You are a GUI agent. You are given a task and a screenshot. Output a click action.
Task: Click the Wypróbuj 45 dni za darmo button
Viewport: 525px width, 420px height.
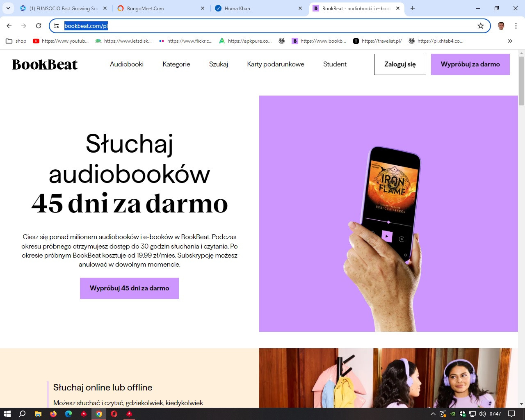(x=129, y=288)
